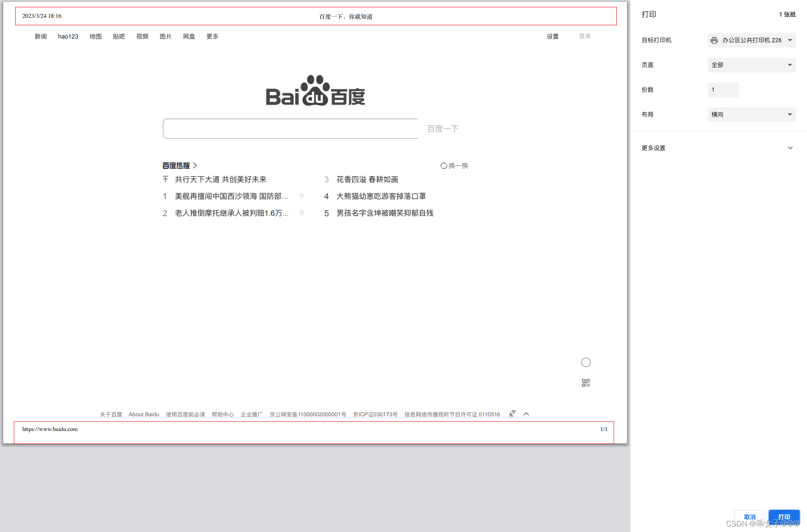Click the top-pinned arrow icon in hot search

165,179
